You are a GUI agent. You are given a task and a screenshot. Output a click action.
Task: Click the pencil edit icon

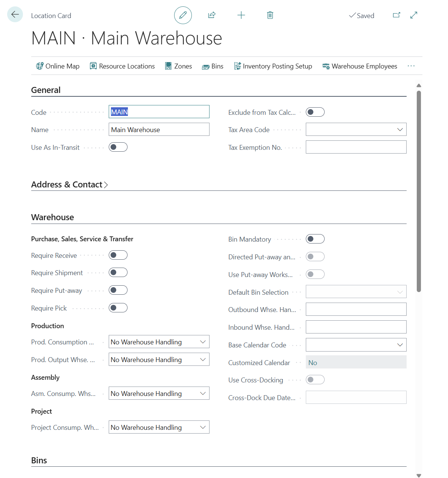[183, 15]
